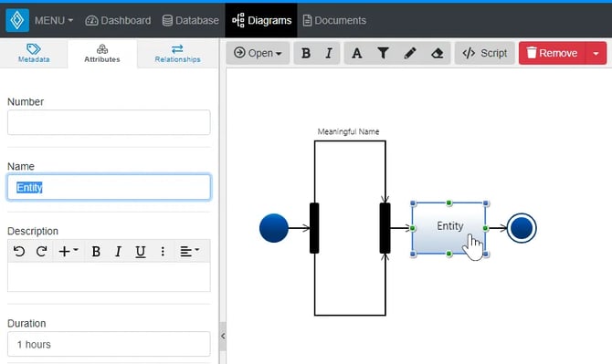Collapse the left sidebar panel arrow

point(223,336)
